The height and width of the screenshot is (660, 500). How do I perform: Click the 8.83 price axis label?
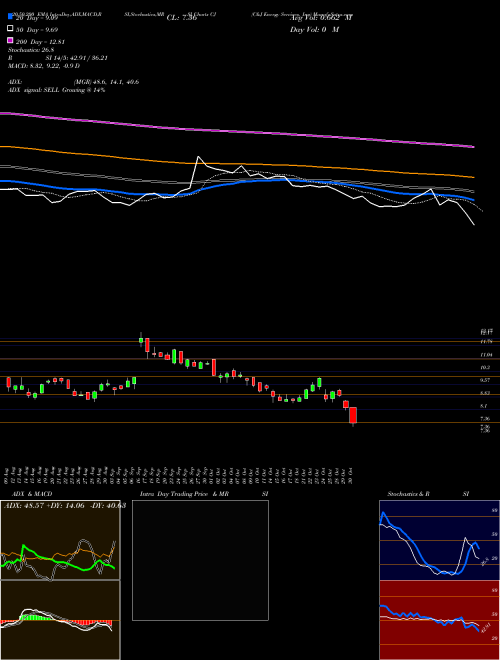[x=485, y=393]
